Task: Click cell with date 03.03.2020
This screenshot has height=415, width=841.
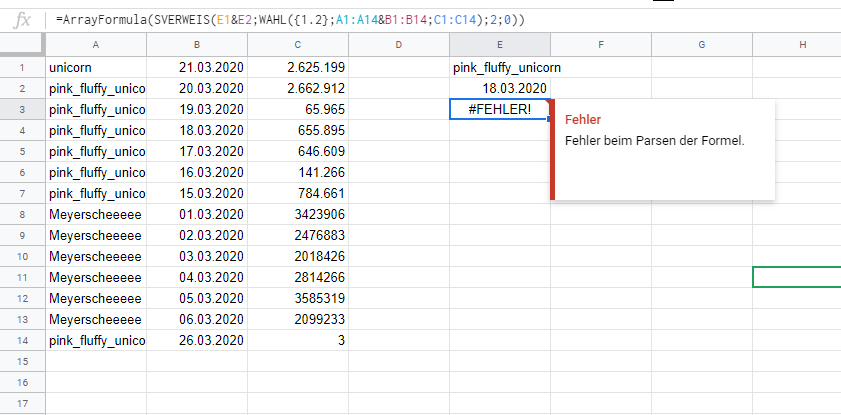Action: [197, 256]
